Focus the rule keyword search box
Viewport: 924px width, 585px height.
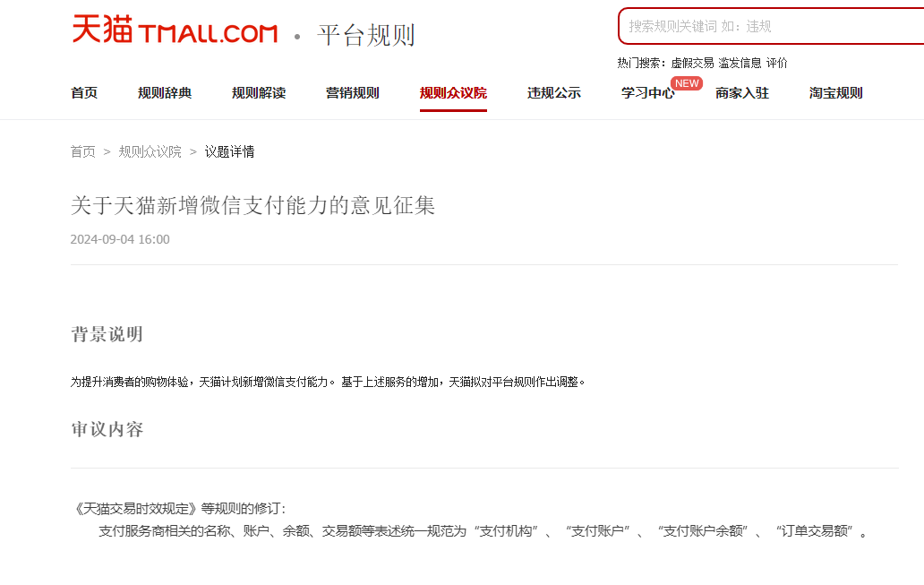click(771, 26)
